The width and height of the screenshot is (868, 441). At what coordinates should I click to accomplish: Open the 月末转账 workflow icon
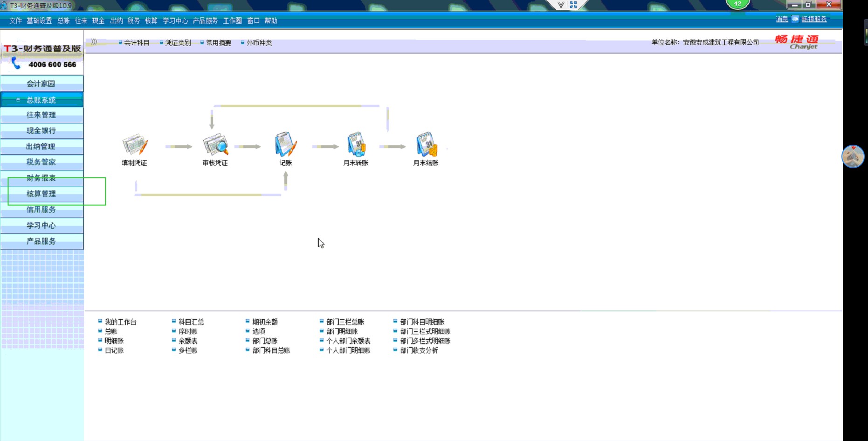point(356,144)
